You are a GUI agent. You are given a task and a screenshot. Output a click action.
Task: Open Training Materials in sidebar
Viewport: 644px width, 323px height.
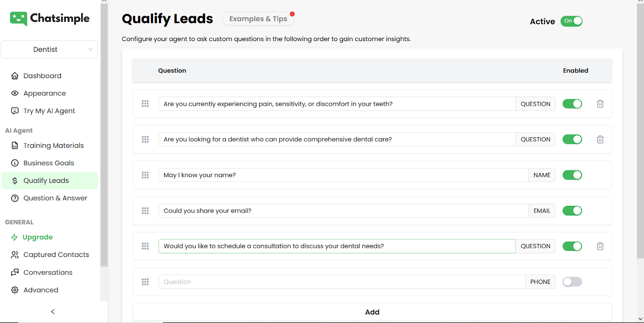point(54,146)
